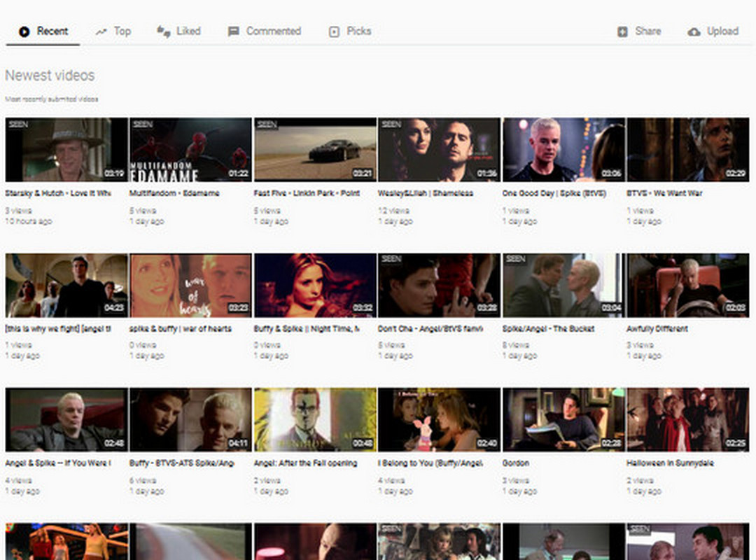Screen dimensions: 756x560
Task: Click the Commented speech bubble icon
Action: tap(234, 31)
